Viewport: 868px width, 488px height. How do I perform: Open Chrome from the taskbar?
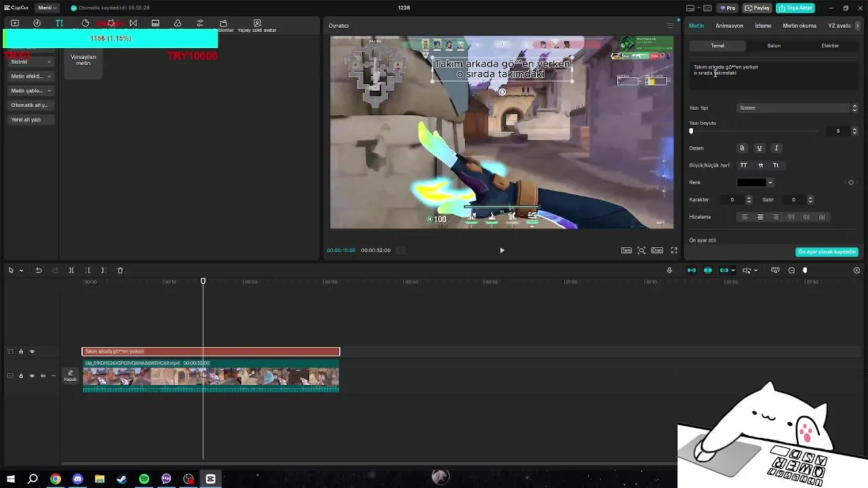click(56, 479)
